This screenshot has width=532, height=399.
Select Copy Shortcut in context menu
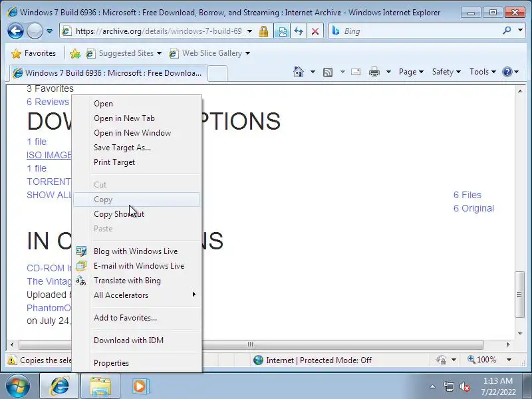pyautogui.click(x=136, y=214)
